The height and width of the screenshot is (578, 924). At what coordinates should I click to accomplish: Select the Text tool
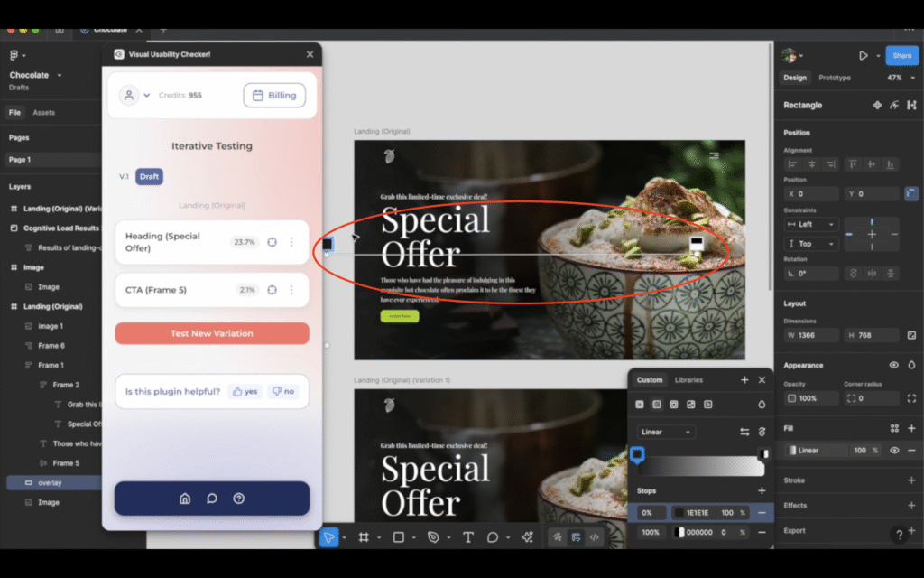pos(468,537)
